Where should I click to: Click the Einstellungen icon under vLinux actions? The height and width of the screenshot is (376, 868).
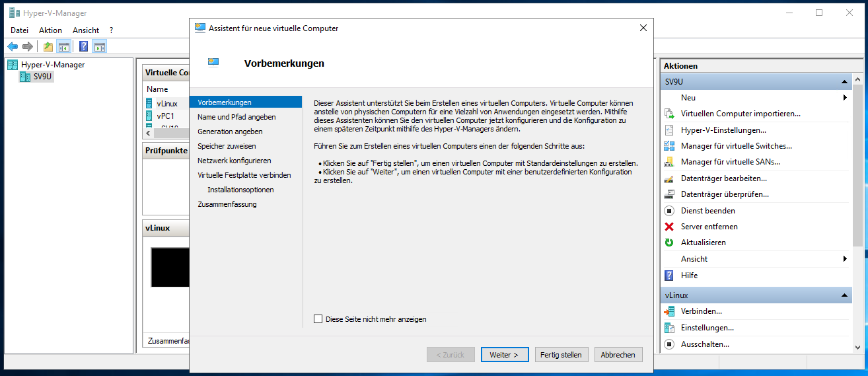coord(669,328)
